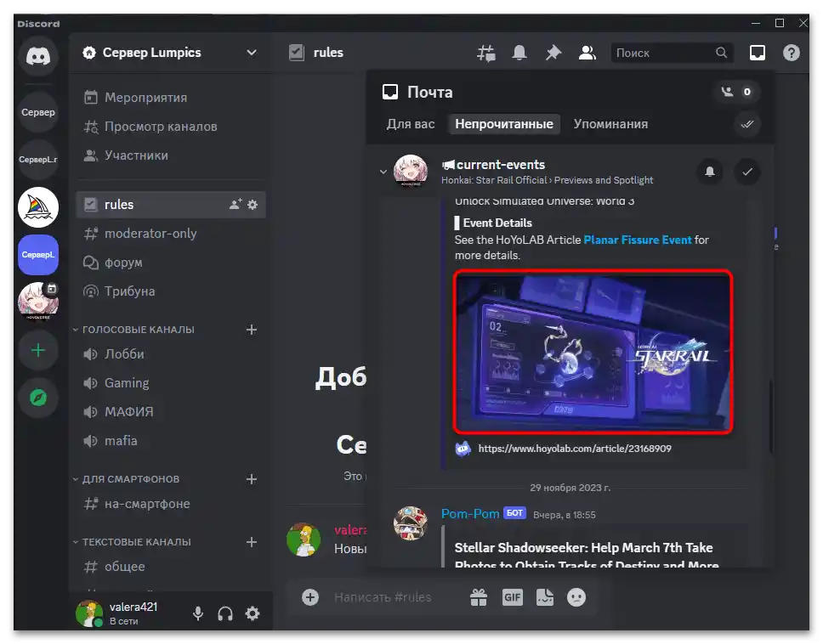Select the rules channel in sidebar

pyautogui.click(x=171, y=205)
